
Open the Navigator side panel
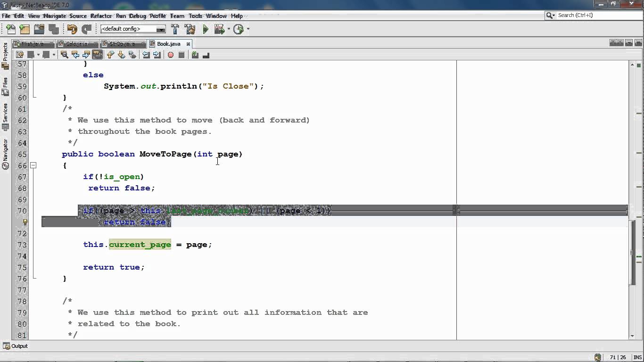tap(5, 154)
